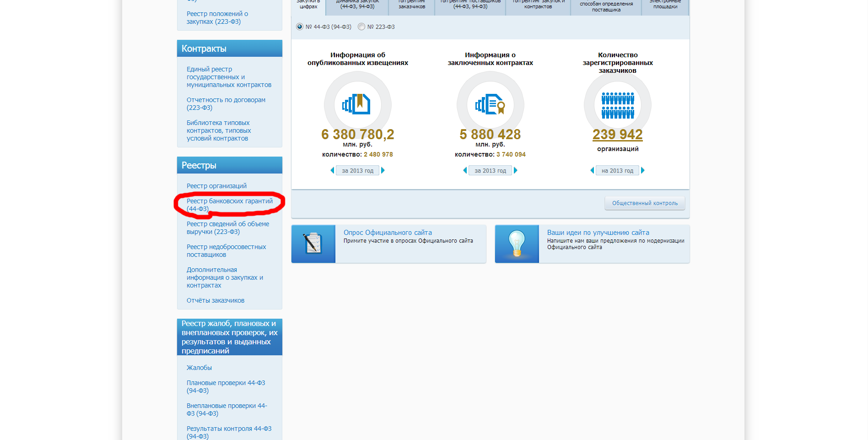Open Реестр банковских гарантий (44-ФЗ) link
868x440 pixels.
[229, 205]
